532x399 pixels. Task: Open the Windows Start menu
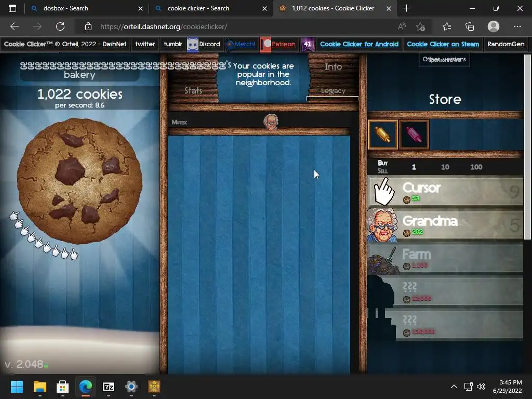[17, 387]
